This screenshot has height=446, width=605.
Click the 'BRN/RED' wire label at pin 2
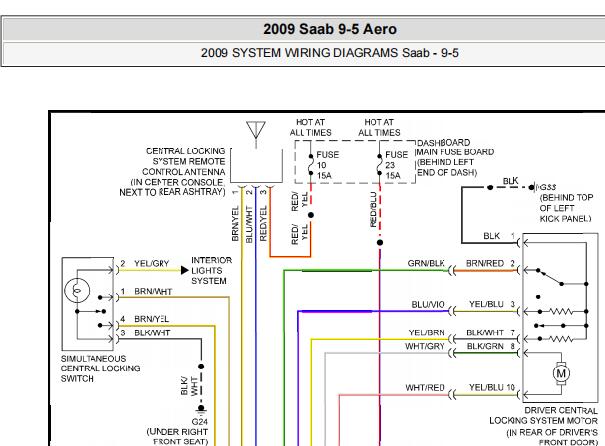click(485, 263)
